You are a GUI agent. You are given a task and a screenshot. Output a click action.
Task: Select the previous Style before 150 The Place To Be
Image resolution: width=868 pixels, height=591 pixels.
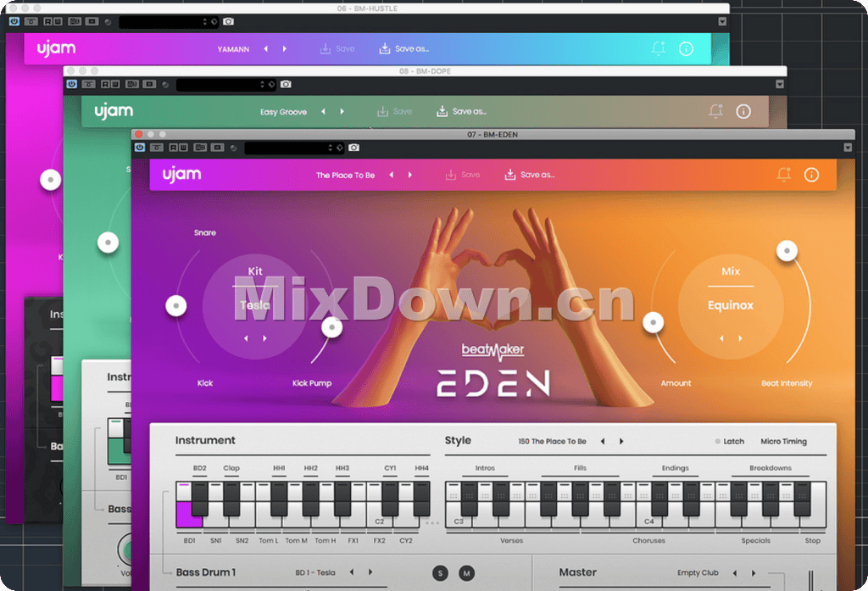coord(603,442)
